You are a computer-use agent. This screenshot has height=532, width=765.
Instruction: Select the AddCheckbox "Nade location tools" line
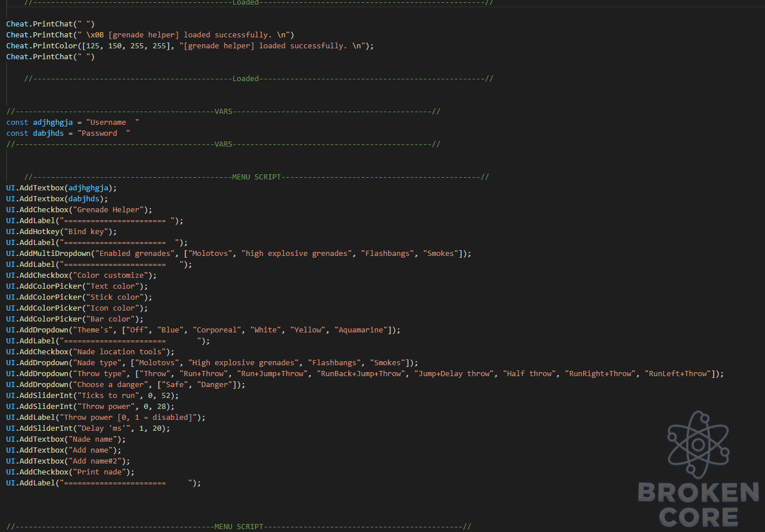point(90,351)
